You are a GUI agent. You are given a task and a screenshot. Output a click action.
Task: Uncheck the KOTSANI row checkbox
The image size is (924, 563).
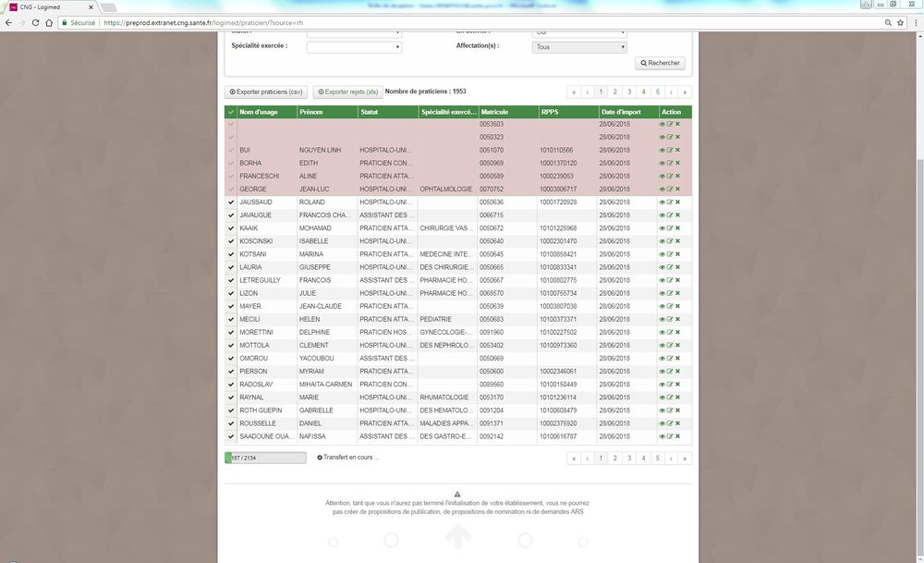[x=231, y=254]
